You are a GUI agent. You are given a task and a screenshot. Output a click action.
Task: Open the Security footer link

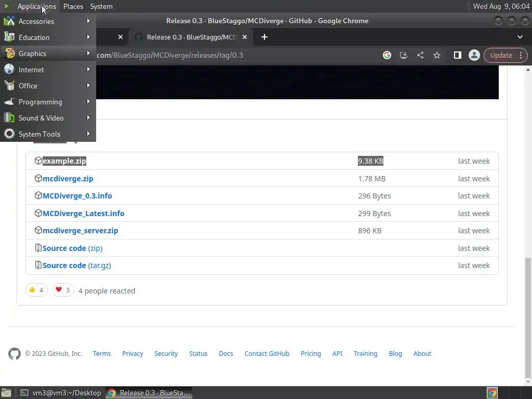166,353
